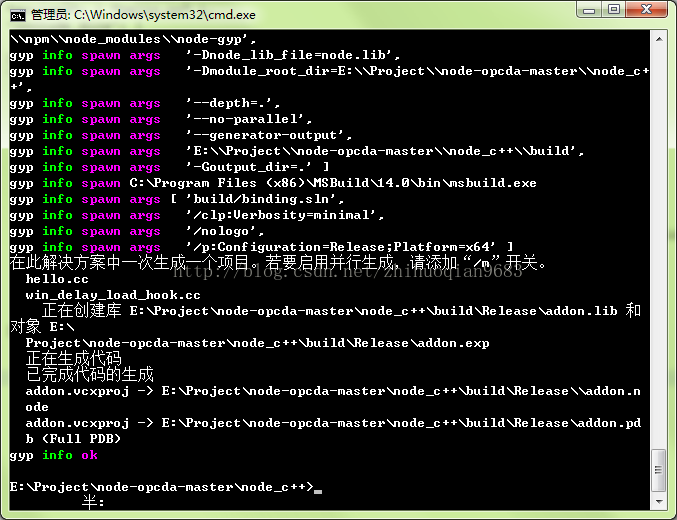Viewport: 677px width, 520px height.
Task: Click the scrollbar up arrow
Action: click(x=659, y=39)
